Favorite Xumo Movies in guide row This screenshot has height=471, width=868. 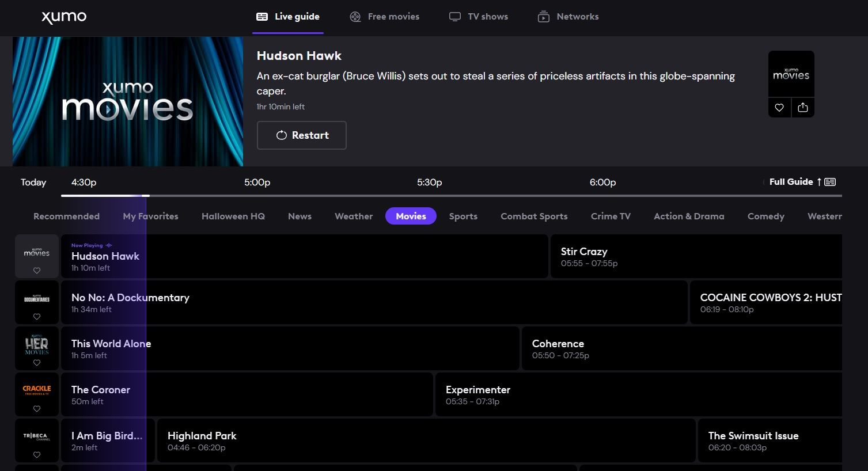[37, 271]
